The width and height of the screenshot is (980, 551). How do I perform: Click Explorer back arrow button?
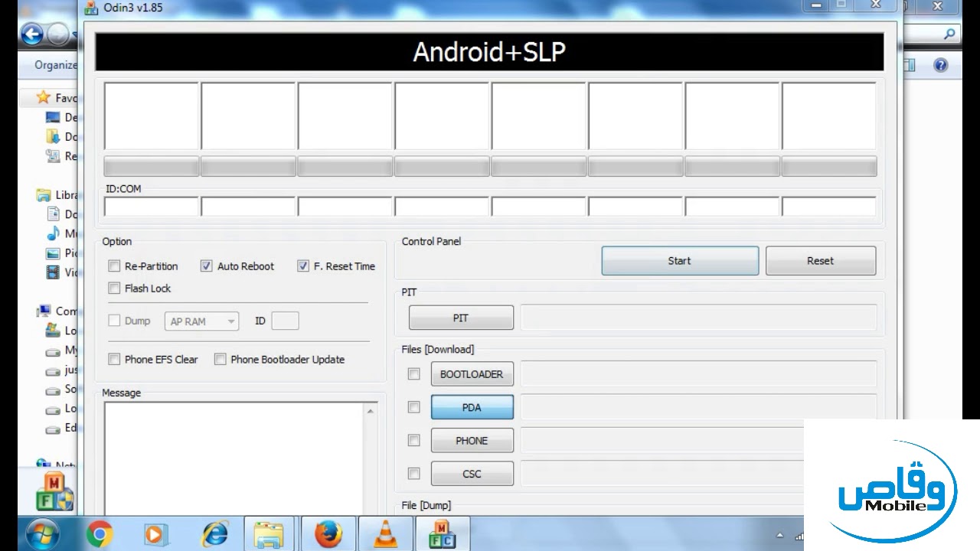[31, 34]
